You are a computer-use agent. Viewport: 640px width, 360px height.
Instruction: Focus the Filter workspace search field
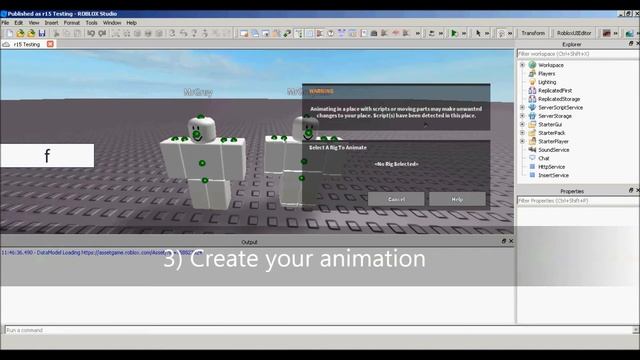[x=578, y=54]
